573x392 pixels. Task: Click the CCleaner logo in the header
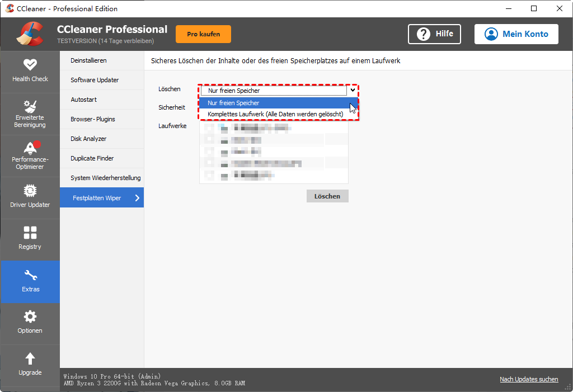tap(30, 34)
